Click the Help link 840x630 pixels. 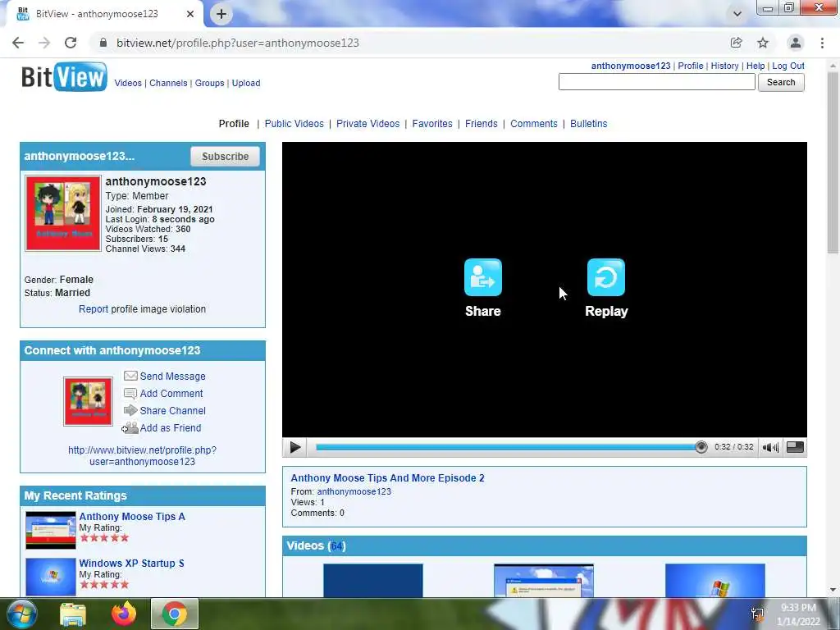(x=756, y=66)
